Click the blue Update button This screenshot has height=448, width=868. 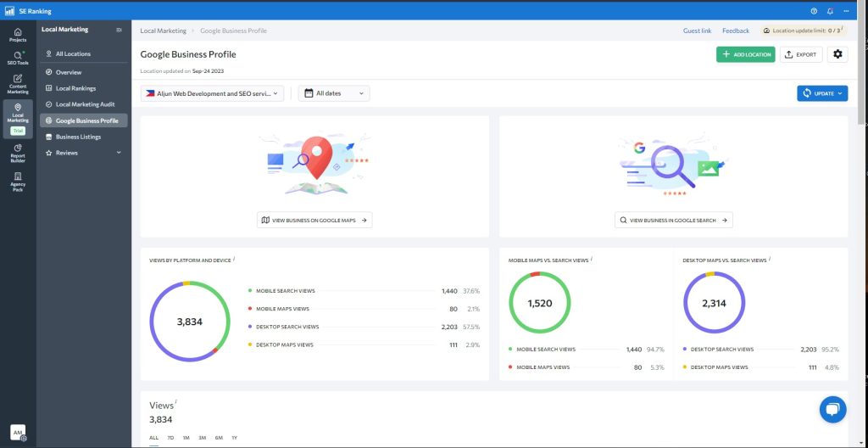pos(822,93)
